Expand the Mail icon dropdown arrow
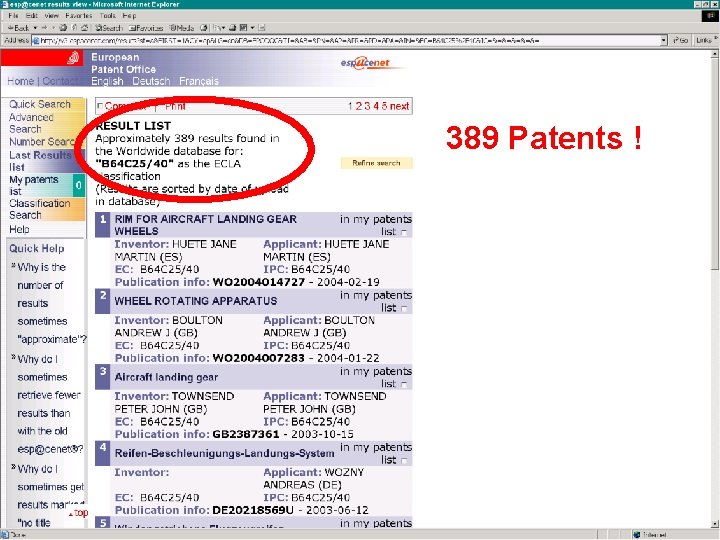 coord(223,28)
